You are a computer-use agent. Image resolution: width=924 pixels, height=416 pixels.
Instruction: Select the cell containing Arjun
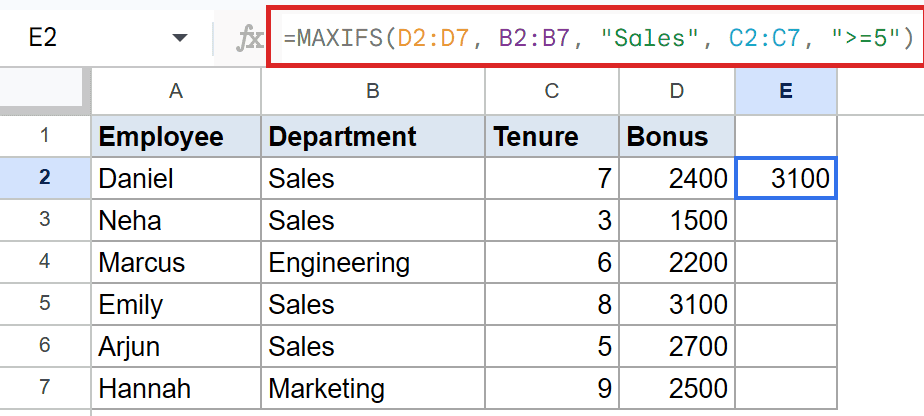(x=176, y=345)
